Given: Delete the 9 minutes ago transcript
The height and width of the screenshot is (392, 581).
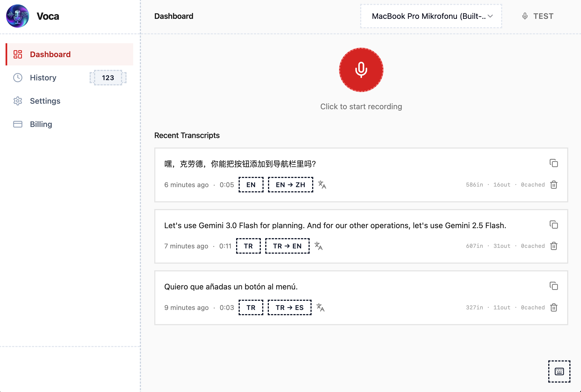Looking at the screenshot, I should point(554,307).
